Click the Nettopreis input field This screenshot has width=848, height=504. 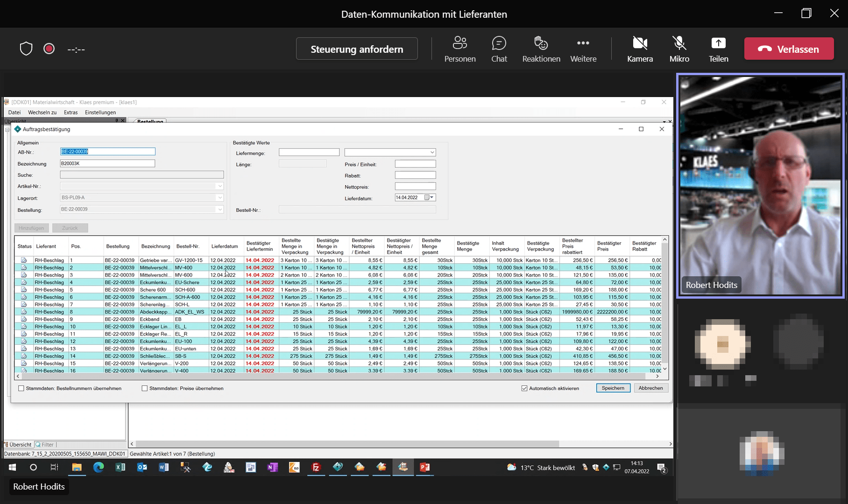click(415, 186)
